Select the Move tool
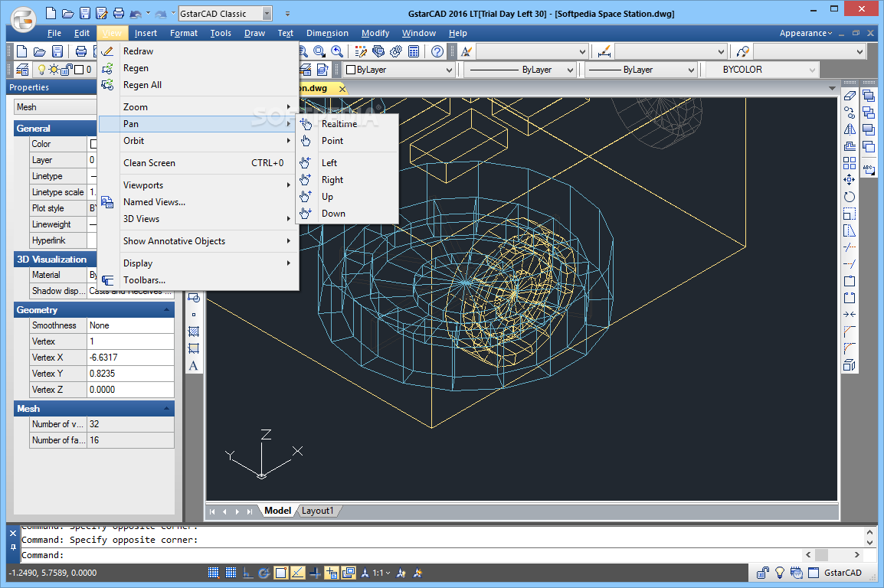 tap(850, 180)
